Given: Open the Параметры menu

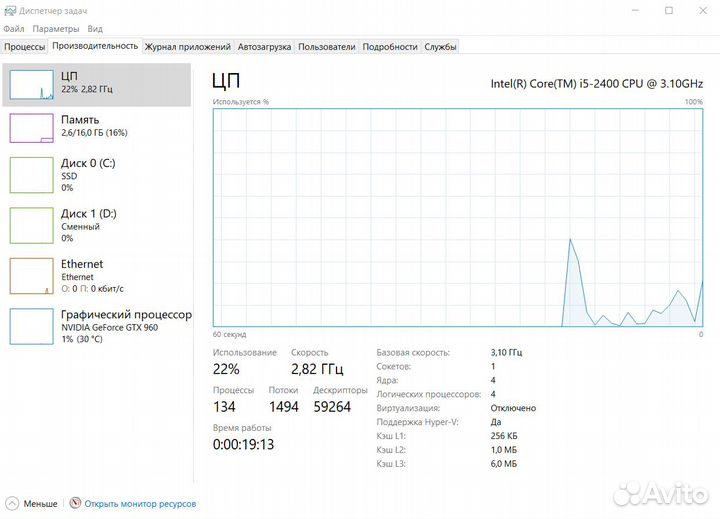Looking at the screenshot, I should pyautogui.click(x=56, y=28).
